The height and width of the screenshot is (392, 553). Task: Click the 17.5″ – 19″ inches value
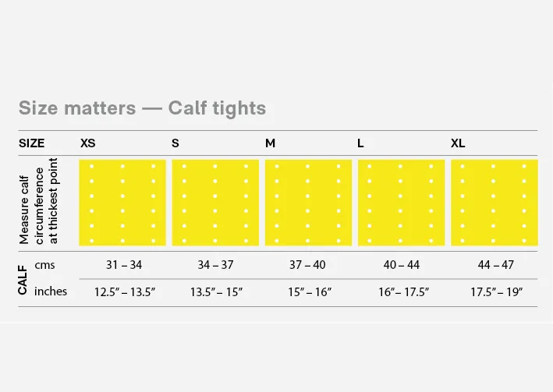(496, 292)
